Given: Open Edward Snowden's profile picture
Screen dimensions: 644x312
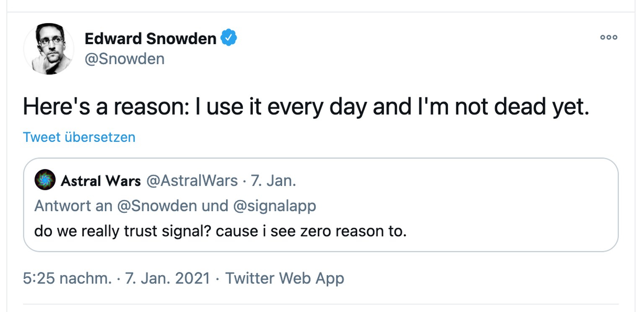Looking at the screenshot, I should tap(49, 49).
